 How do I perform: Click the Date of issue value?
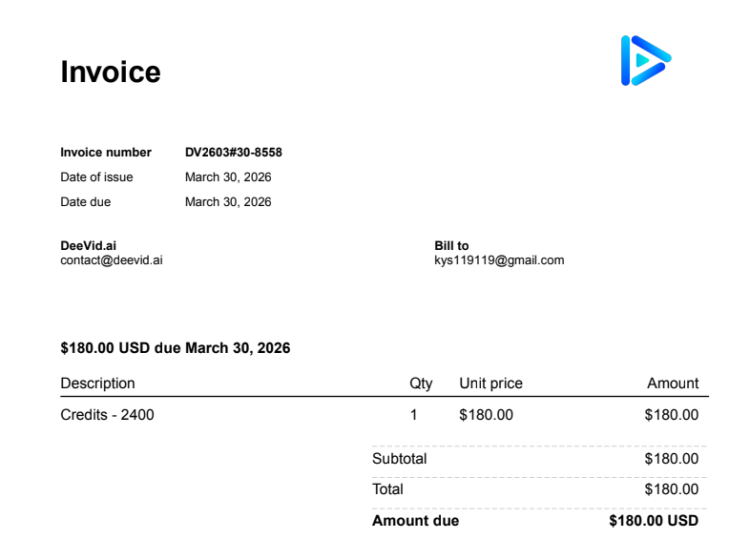coord(228,176)
